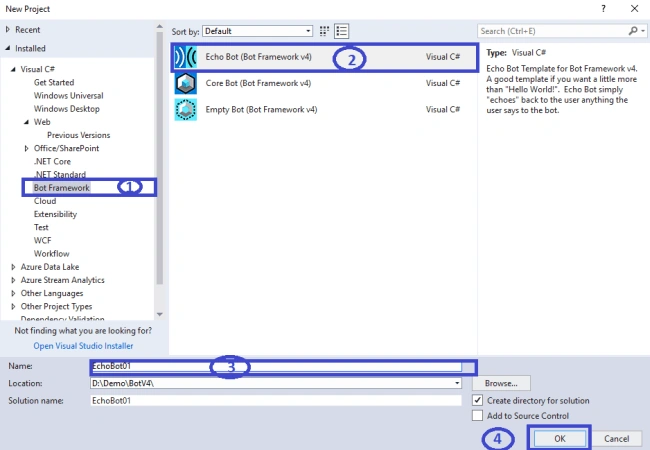Switch to small icons view
Image resolution: width=650 pixels, height=450 pixels.
click(x=324, y=31)
